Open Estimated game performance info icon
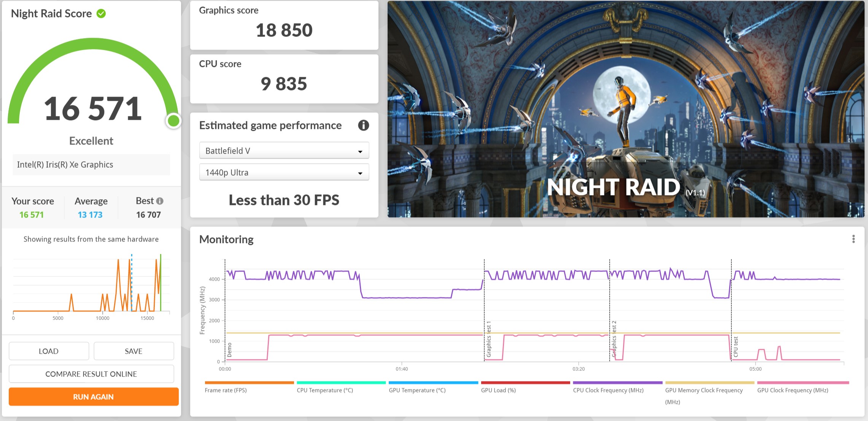This screenshot has width=868, height=421. [363, 126]
